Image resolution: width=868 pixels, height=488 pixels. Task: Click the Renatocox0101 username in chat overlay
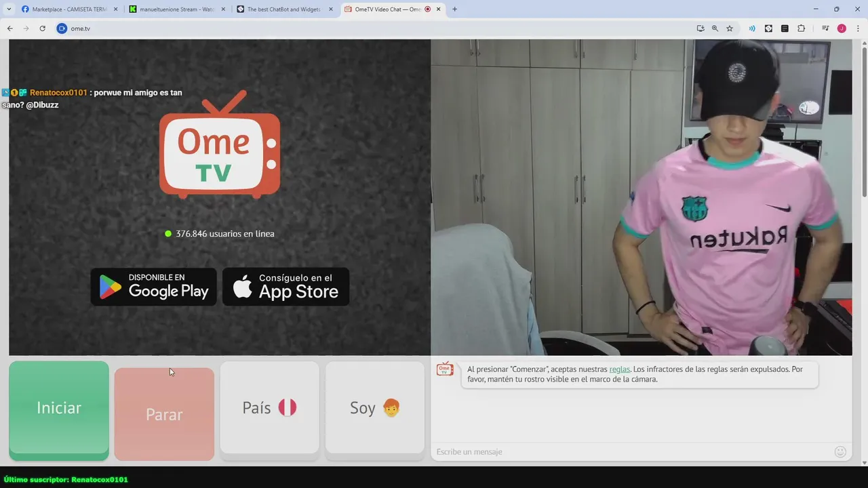(58, 93)
